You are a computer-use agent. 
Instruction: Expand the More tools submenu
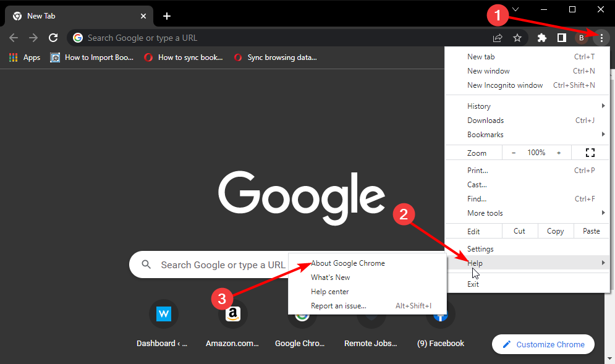click(x=527, y=213)
